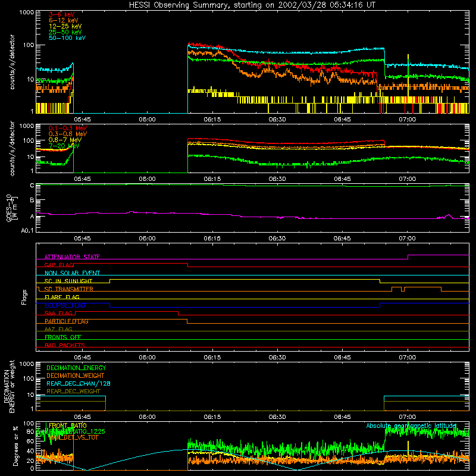Click the 06:45 tick under the decimation panel

[342, 417]
